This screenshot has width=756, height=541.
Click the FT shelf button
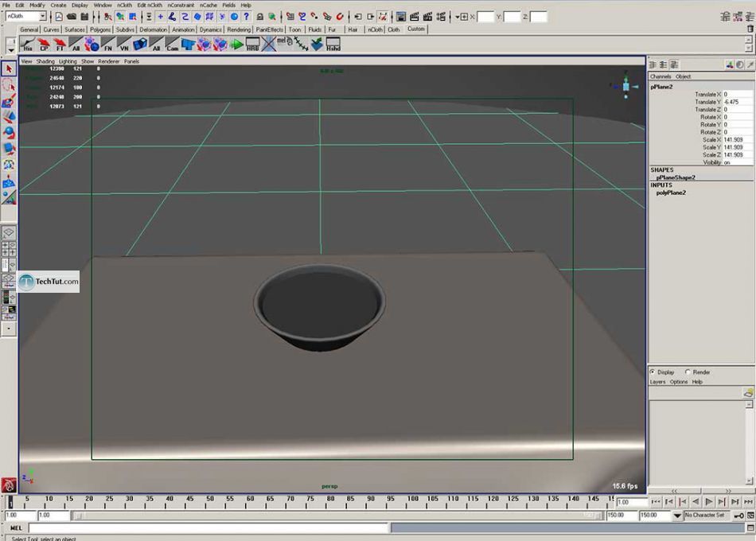click(x=60, y=45)
